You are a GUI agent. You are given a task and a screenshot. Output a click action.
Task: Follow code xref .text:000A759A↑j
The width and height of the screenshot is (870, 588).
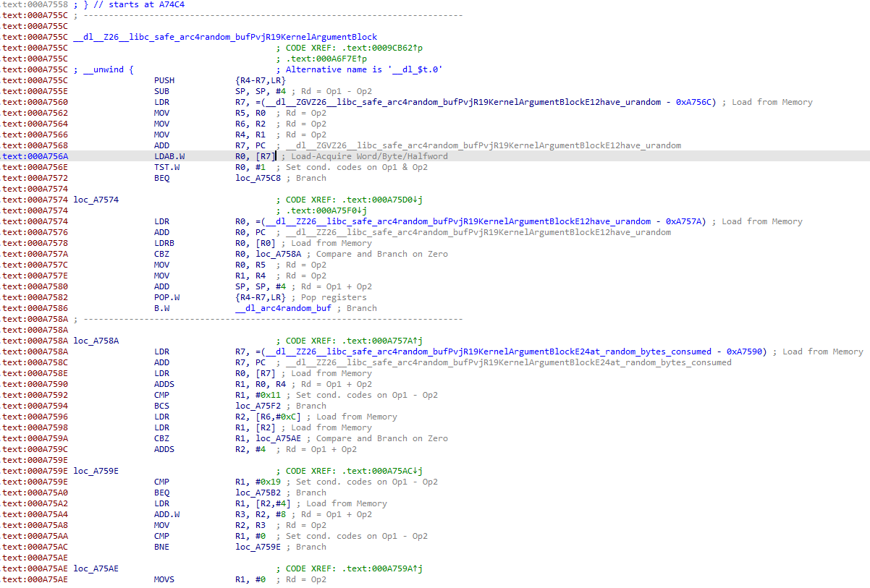(x=381, y=568)
